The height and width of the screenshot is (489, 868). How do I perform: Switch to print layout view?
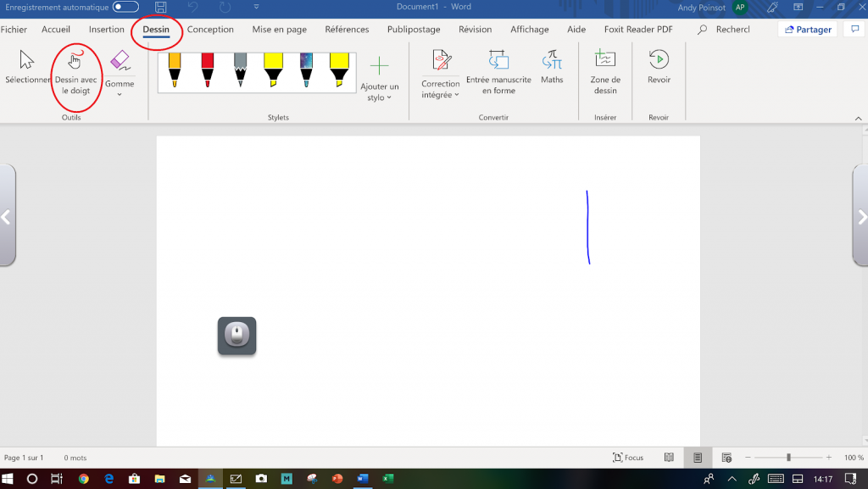(x=698, y=458)
